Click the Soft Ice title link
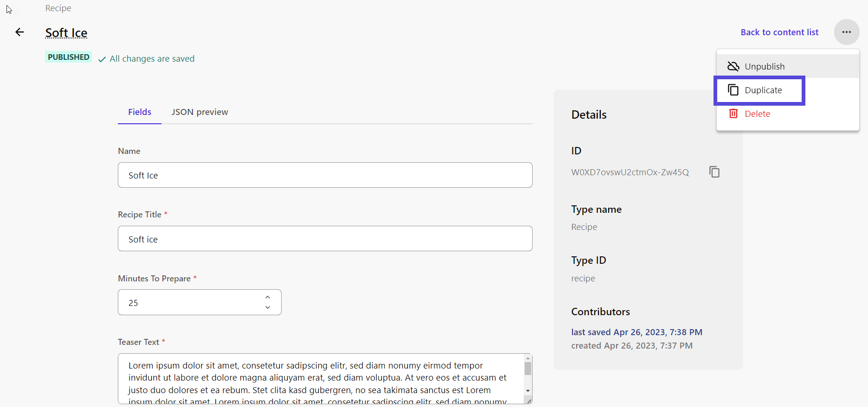 point(66,33)
